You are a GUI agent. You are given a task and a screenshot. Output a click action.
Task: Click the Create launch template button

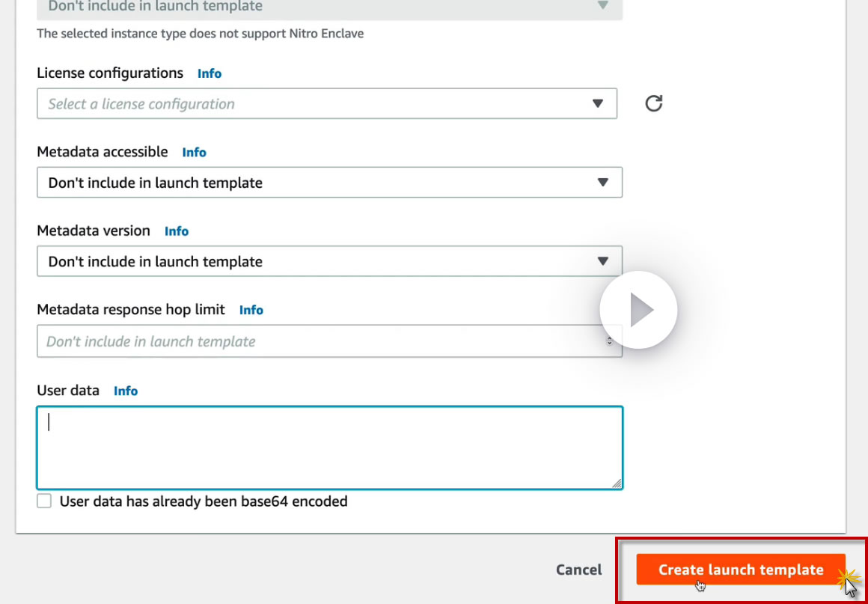(x=740, y=570)
